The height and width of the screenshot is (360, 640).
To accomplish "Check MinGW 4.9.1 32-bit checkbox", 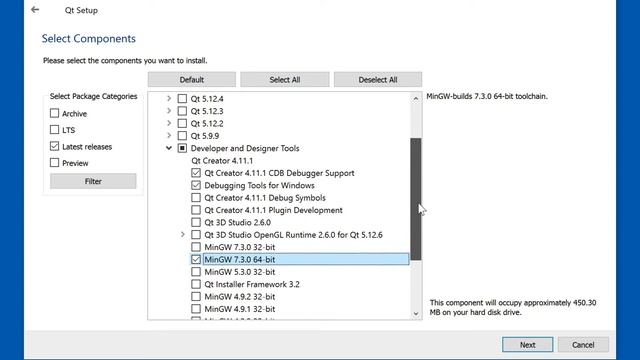I will pos(196,309).
